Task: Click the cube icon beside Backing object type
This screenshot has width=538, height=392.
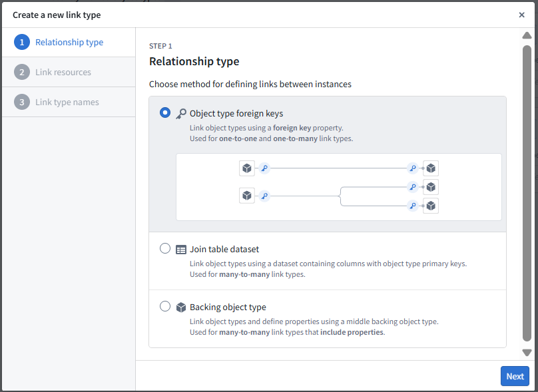Action: point(181,307)
